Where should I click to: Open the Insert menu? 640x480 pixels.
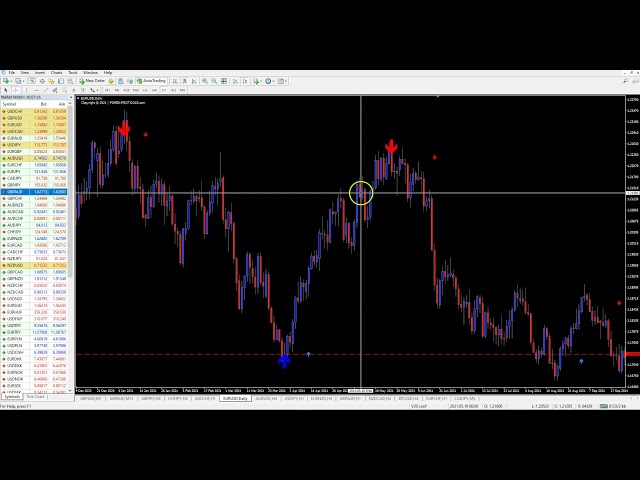(40, 73)
